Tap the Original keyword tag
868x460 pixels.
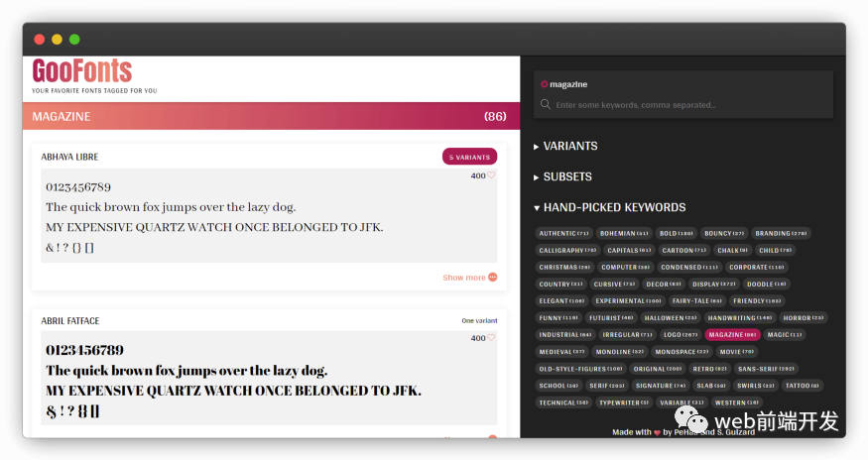658,368
